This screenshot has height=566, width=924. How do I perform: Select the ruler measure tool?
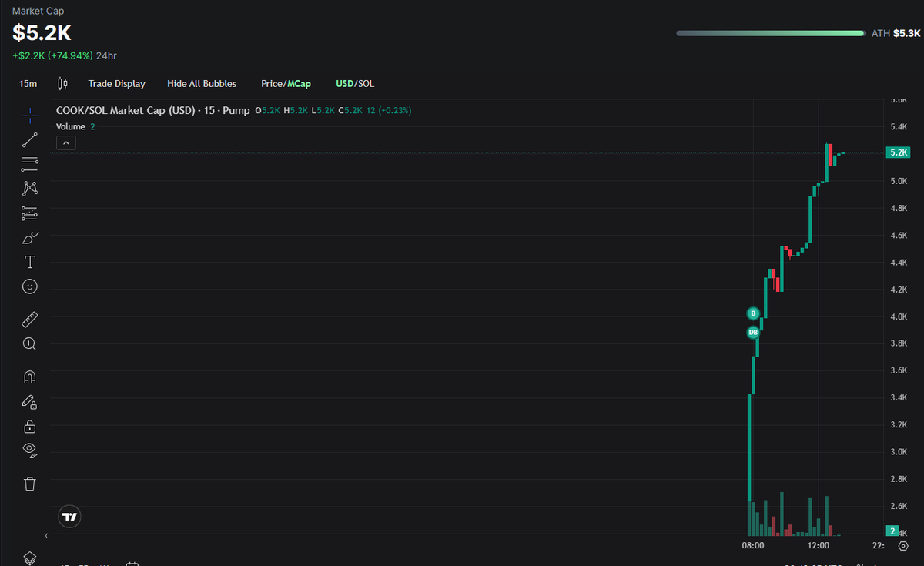[29, 319]
